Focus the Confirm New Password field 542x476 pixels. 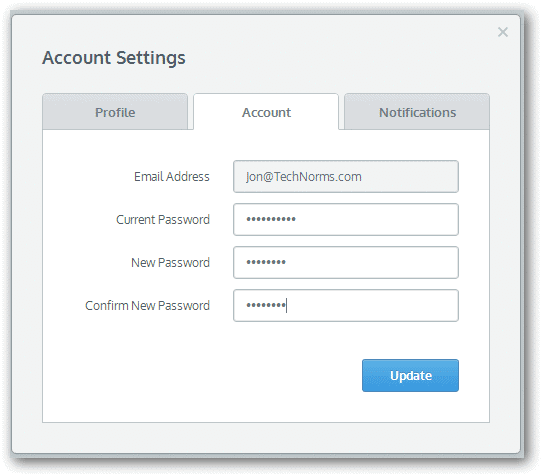[x=346, y=306]
